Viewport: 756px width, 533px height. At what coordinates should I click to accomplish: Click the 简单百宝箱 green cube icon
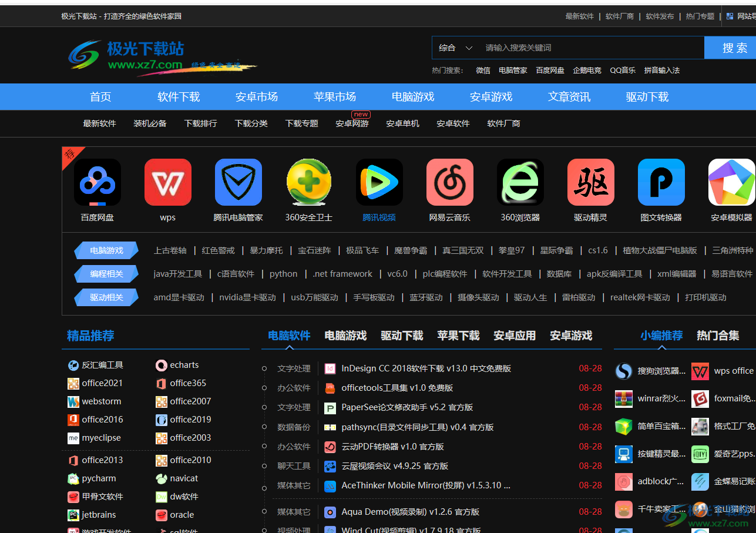tap(624, 426)
